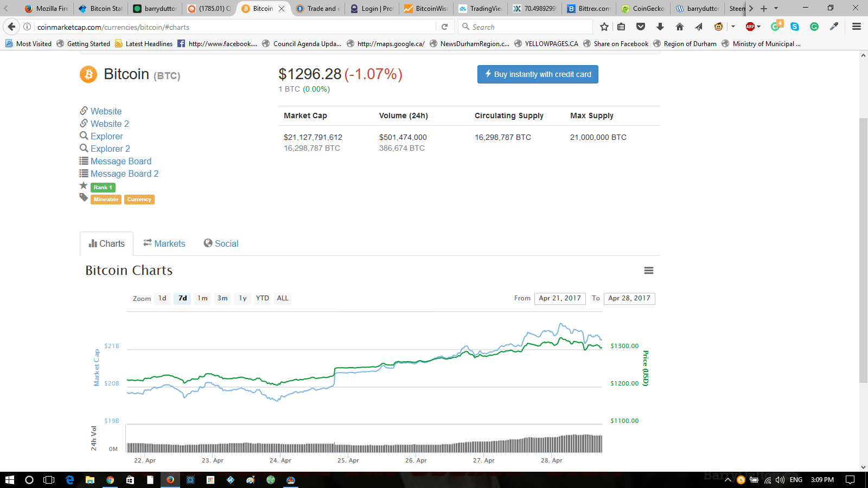Activate the color picker eyedropper icon
Screen dimensions: 868x488
pyautogui.click(x=834, y=27)
